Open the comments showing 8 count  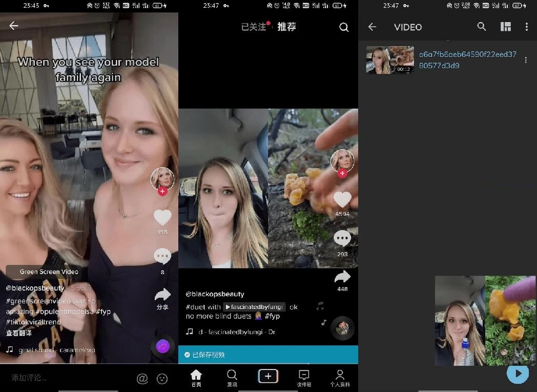[x=162, y=256]
